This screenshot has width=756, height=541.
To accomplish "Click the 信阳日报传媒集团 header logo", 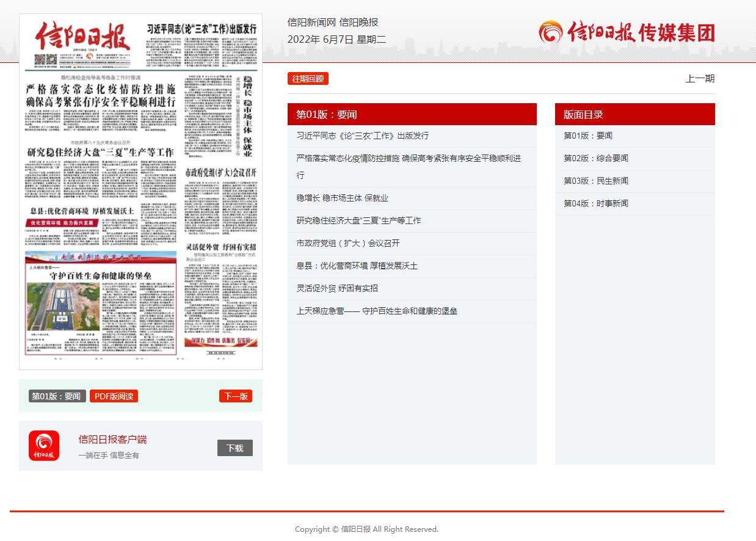I will (627, 32).
